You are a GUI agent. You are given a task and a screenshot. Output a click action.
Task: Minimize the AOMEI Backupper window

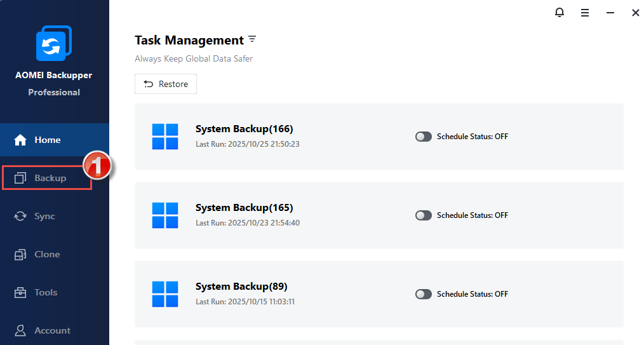coord(610,13)
